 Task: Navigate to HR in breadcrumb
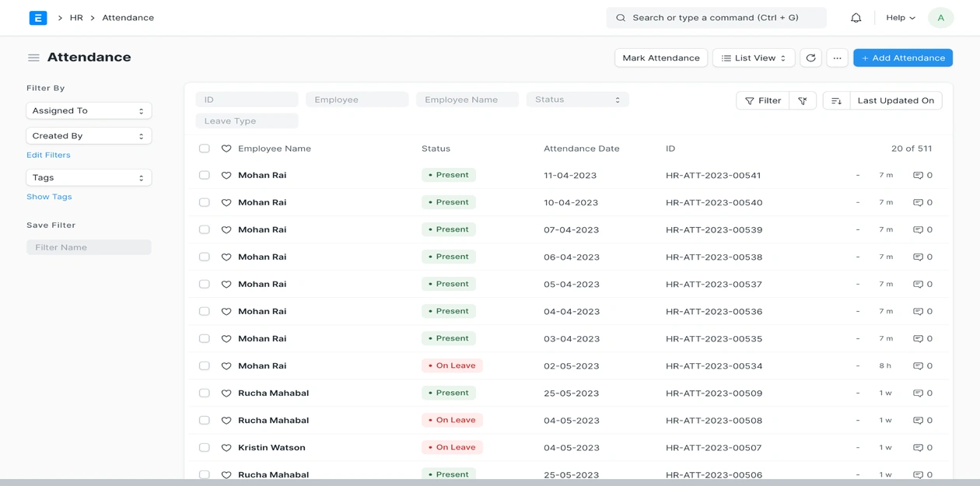tap(76, 18)
